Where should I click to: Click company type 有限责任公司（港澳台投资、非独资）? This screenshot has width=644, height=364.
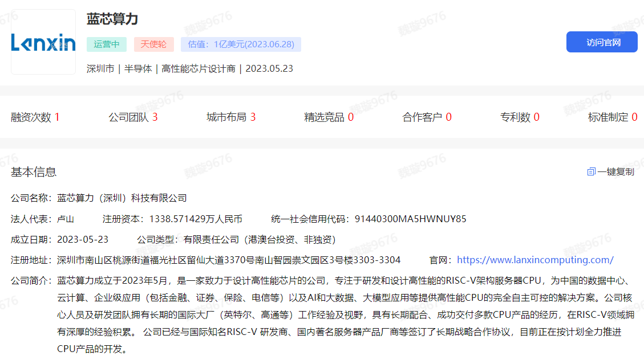pyautogui.click(x=260, y=240)
